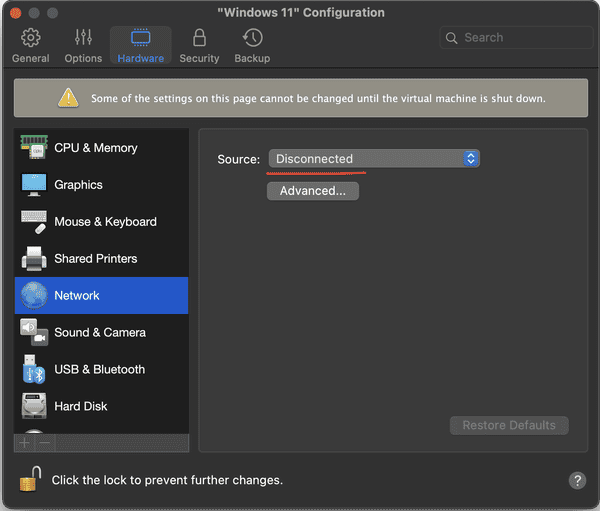
Task: Open the Sound & Camera section
Action: (x=101, y=333)
